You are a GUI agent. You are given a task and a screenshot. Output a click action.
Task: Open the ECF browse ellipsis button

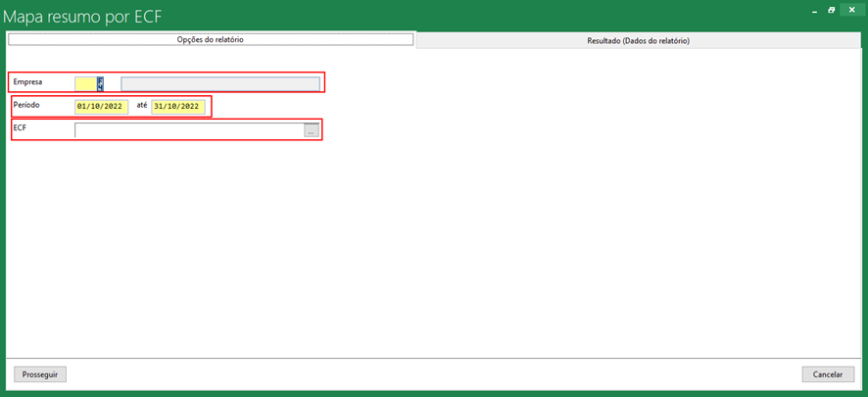tap(312, 130)
